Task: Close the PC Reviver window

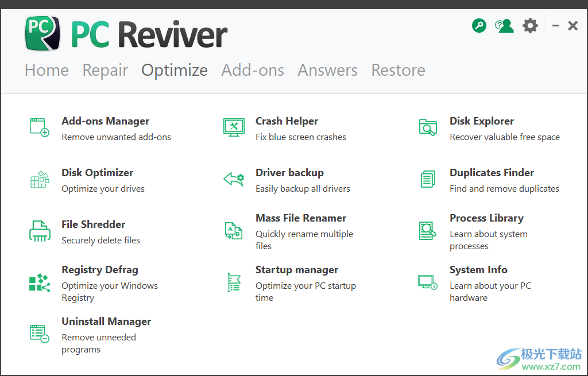Action: coord(572,26)
